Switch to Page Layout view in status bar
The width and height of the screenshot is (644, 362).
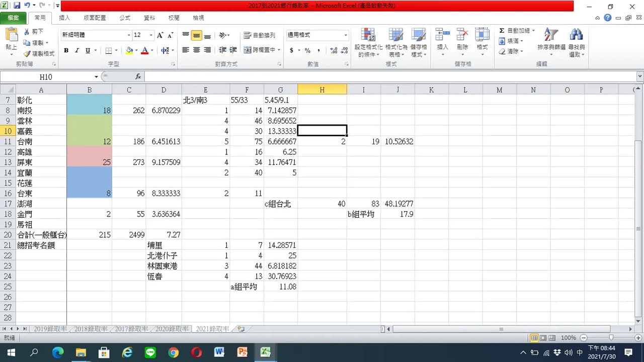point(543,338)
